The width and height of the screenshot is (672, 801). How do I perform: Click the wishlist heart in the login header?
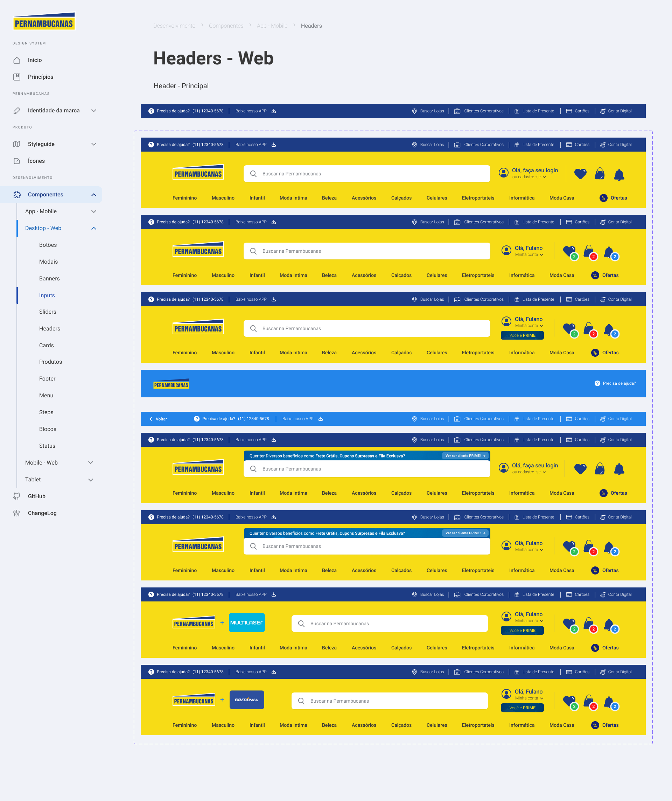pyautogui.click(x=580, y=174)
